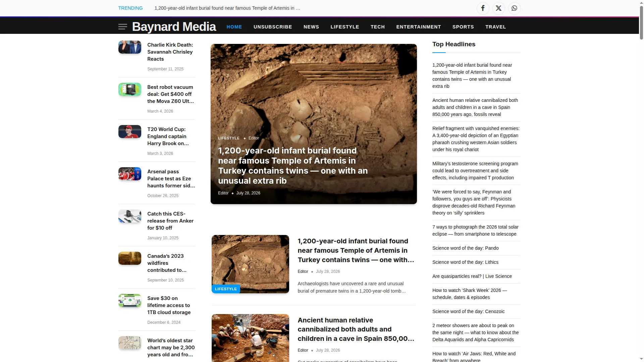
Task: Open 1TB cloud storage deal thumbnail
Action: (130, 301)
